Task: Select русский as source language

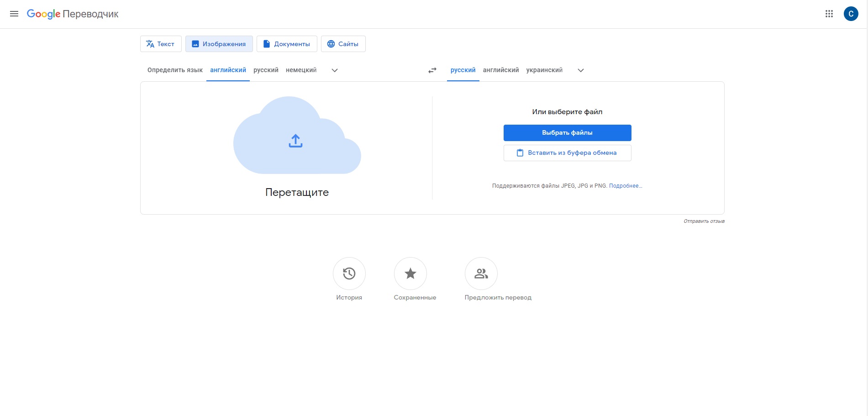Action: (x=266, y=70)
